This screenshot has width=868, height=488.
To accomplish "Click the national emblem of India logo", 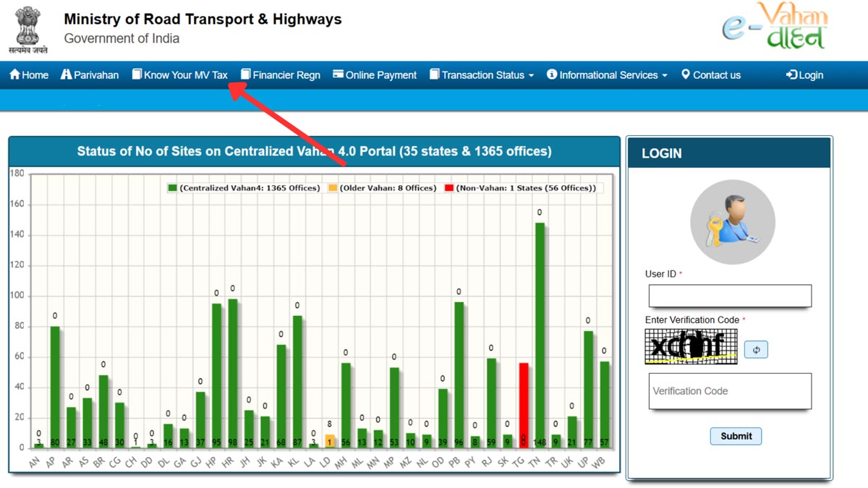I will pyautogui.click(x=27, y=27).
